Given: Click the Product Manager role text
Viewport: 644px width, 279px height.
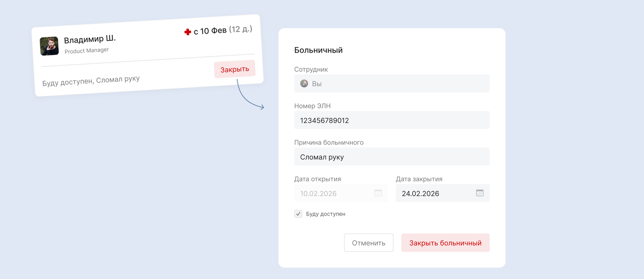Looking at the screenshot, I should (x=87, y=51).
